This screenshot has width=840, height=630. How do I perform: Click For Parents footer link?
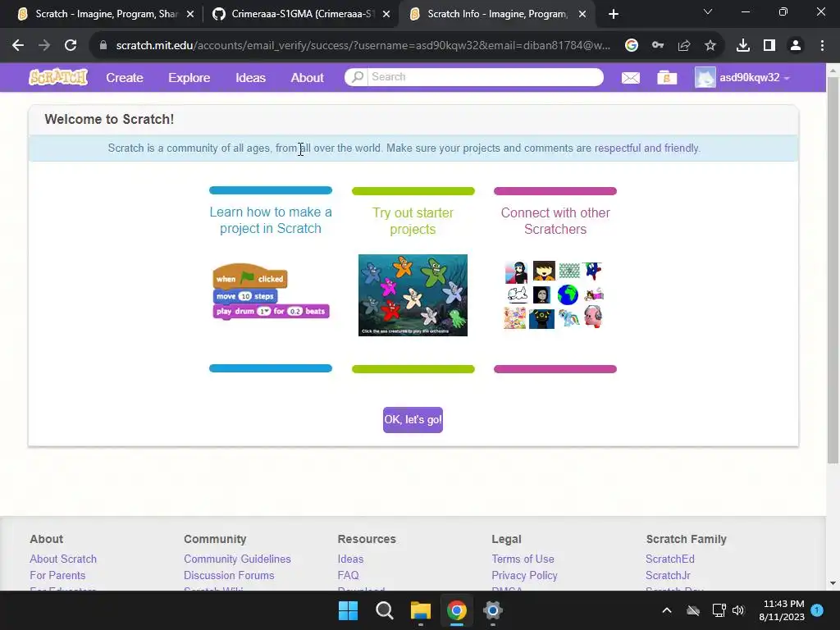click(57, 575)
